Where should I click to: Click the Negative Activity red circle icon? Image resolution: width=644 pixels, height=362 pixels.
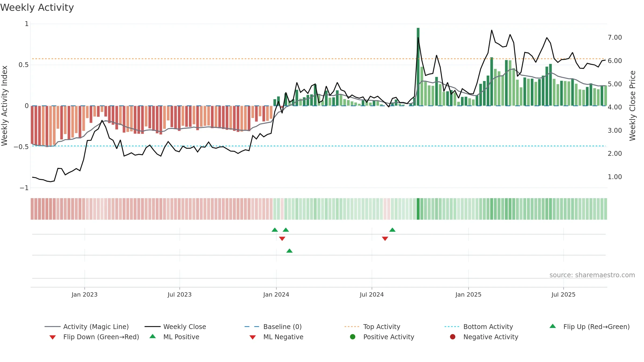tap(453, 337)
